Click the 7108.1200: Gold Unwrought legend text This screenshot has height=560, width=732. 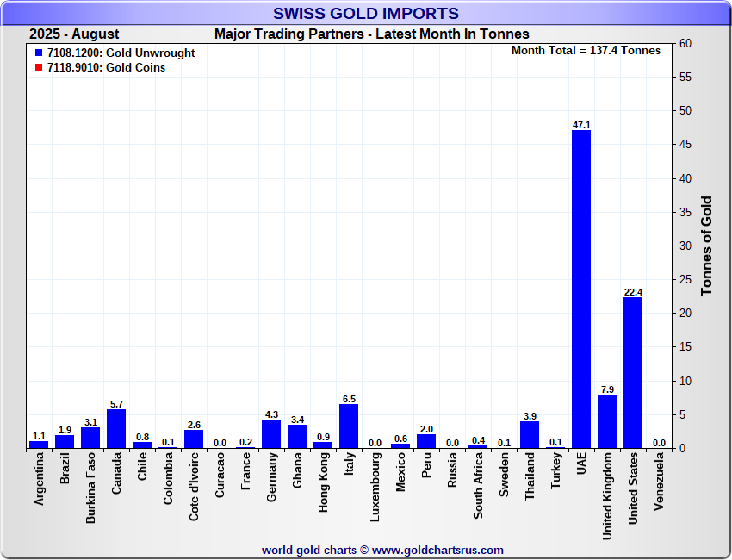(121, 53)
